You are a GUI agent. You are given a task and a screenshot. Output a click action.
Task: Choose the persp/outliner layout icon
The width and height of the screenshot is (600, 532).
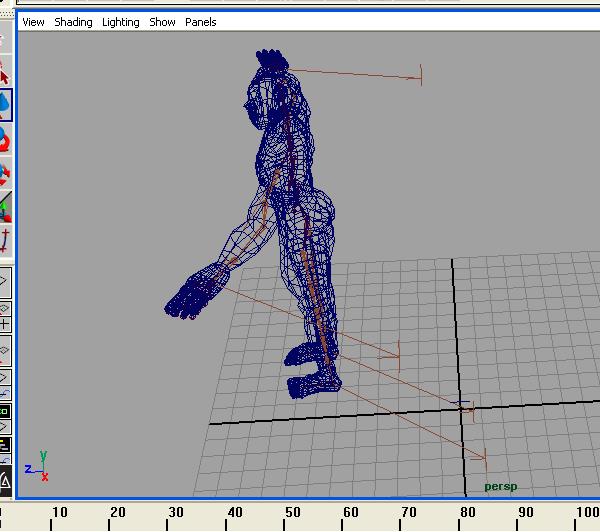(x=5, y=351)
